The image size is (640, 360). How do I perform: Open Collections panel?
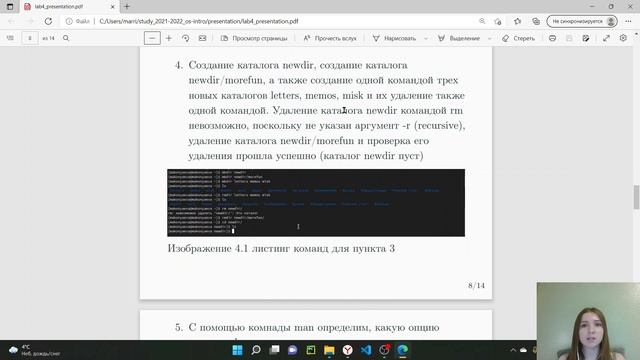tap(536, 21)
